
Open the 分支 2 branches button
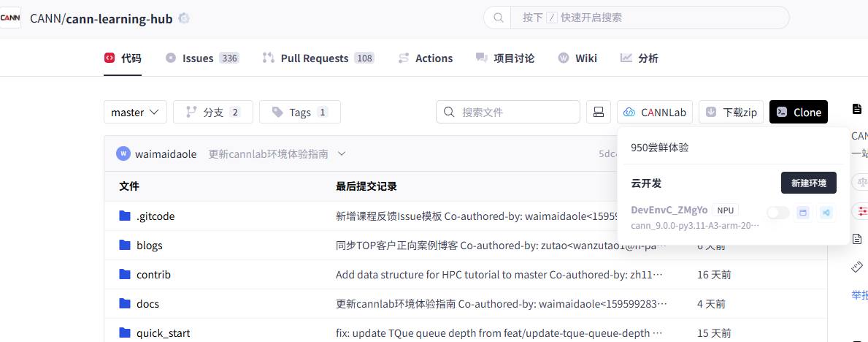tap(213, 112)
